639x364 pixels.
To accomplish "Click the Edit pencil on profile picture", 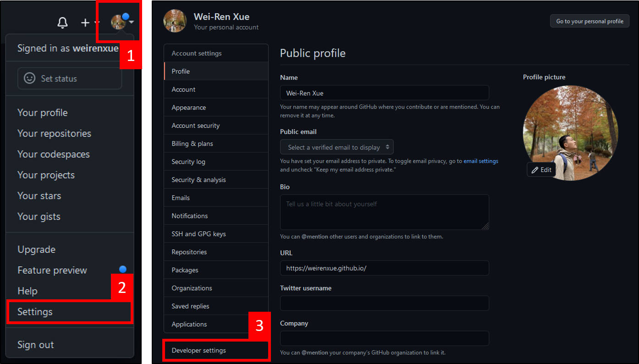I will click(x=541, y=169).
